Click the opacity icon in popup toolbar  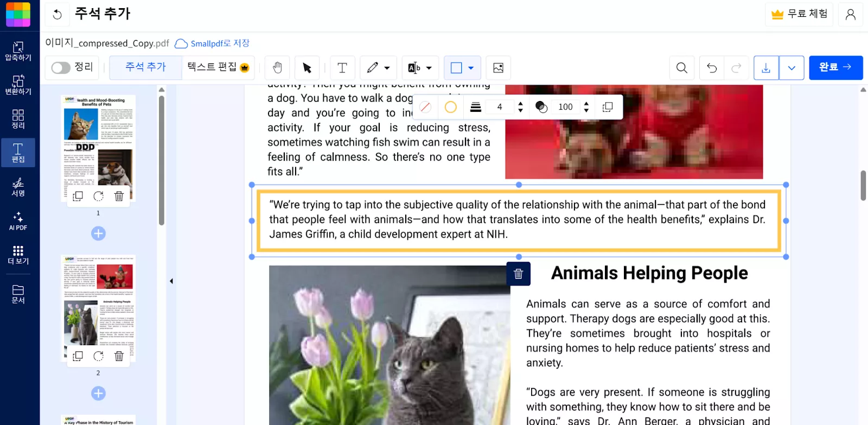click(541, 107)
